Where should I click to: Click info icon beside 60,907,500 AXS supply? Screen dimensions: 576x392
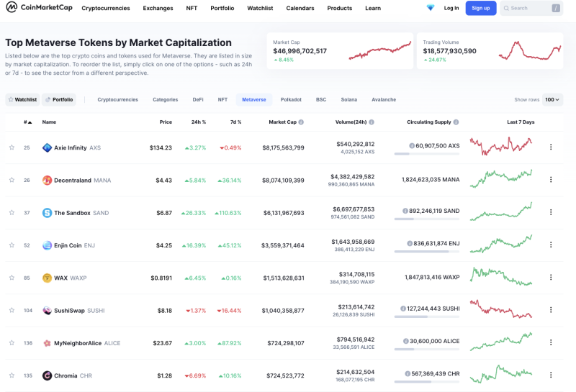coord(412,146)
